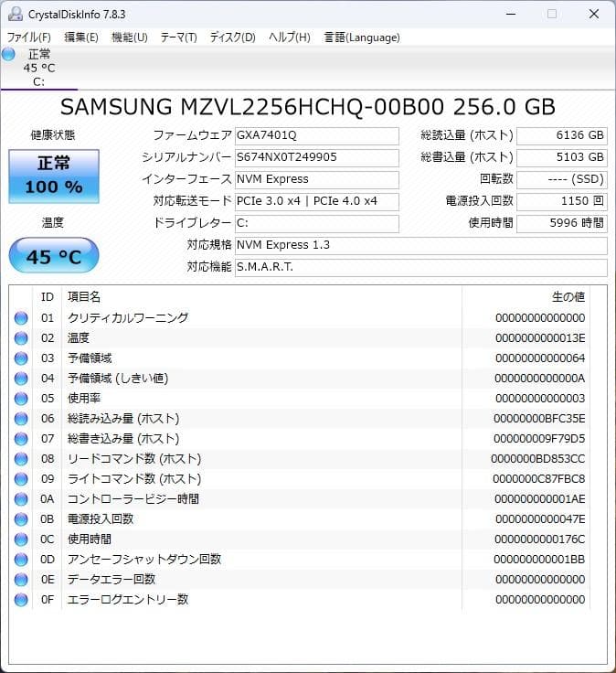
Task: Click status orb for 07 総書き込み量 row
Action: [x=21, y=439]
